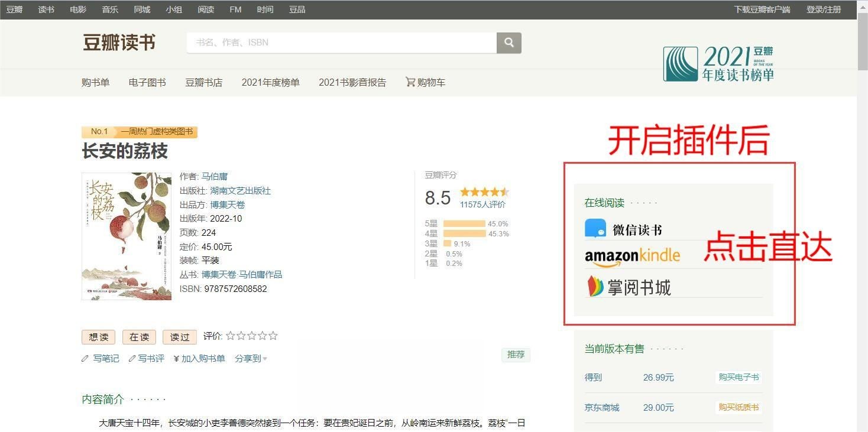Image resolution: width=868 pixels, height=432 pixels.
Task: Rate the book five stars
Action: (273, 336)
